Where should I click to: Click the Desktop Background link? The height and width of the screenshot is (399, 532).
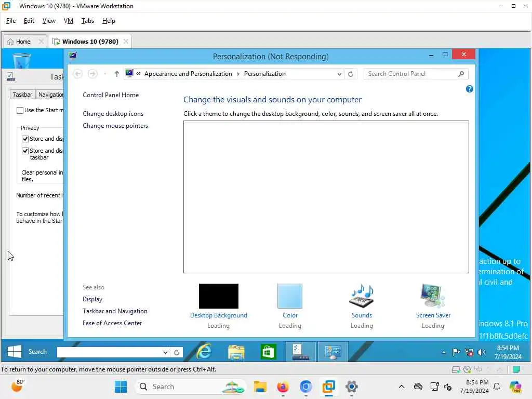tap(219, 315)
